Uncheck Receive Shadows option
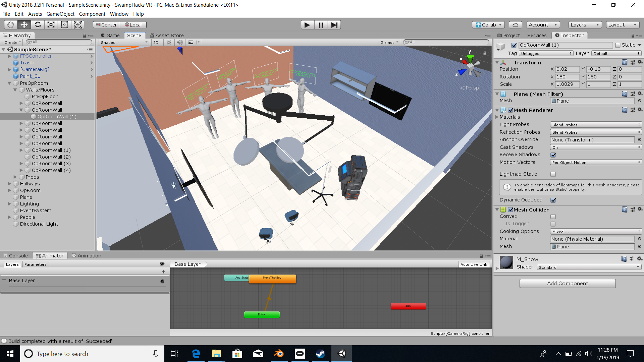This screenshot has height=362, width=644. (x=553, y=155)
